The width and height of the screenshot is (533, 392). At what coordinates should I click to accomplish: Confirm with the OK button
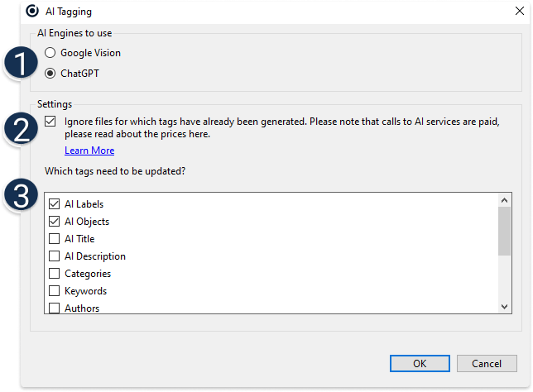420,363
